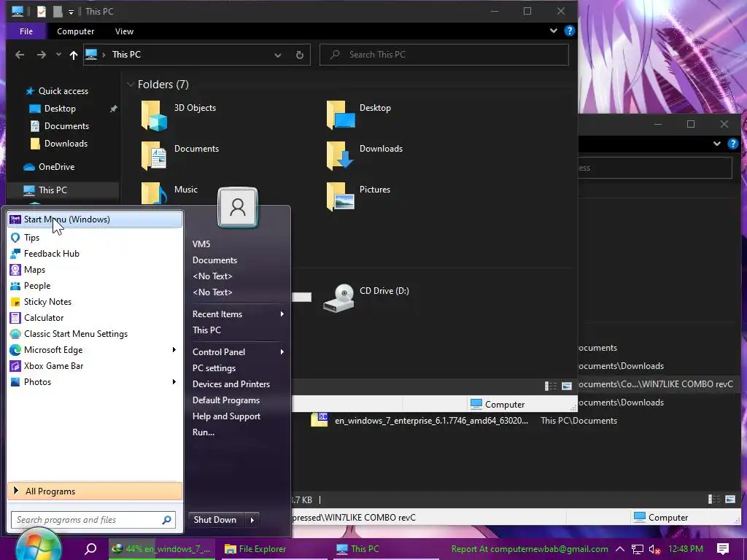Expand Recent Items submenu
747x560 pixels.
click(239, 314)
